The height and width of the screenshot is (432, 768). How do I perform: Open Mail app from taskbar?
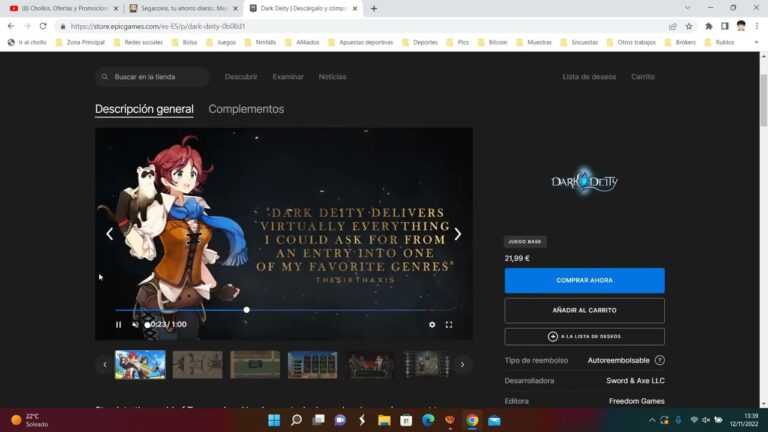coord(494,420)
